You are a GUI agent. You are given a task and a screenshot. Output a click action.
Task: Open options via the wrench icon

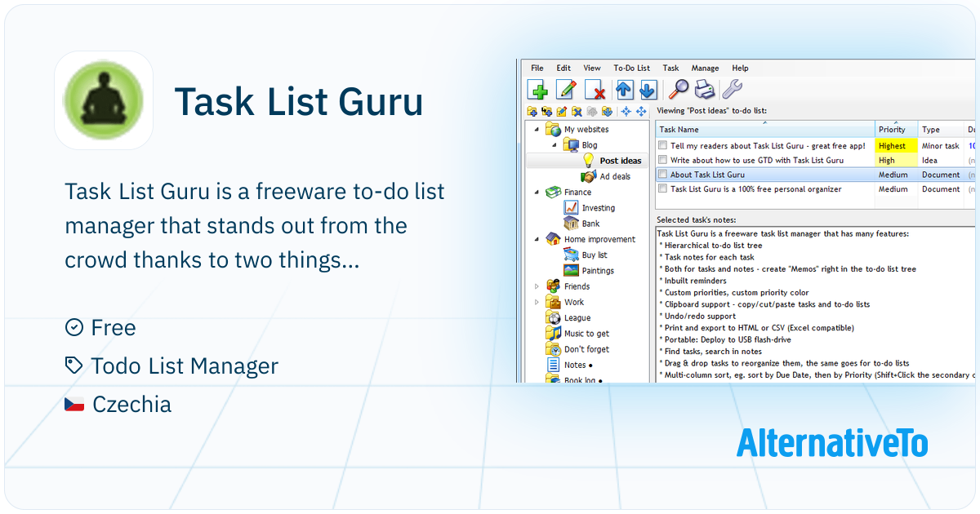[x=733, y=89]
